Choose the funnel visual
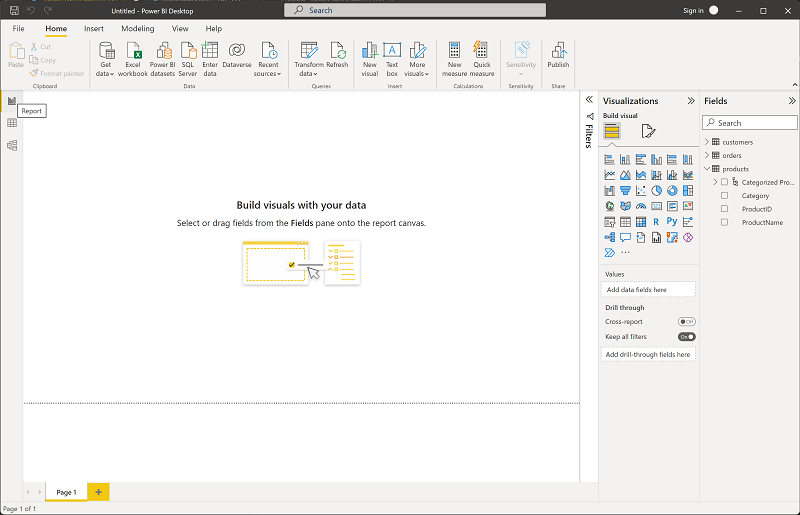Viewport: 800px width, 515px height. [625, 191]
